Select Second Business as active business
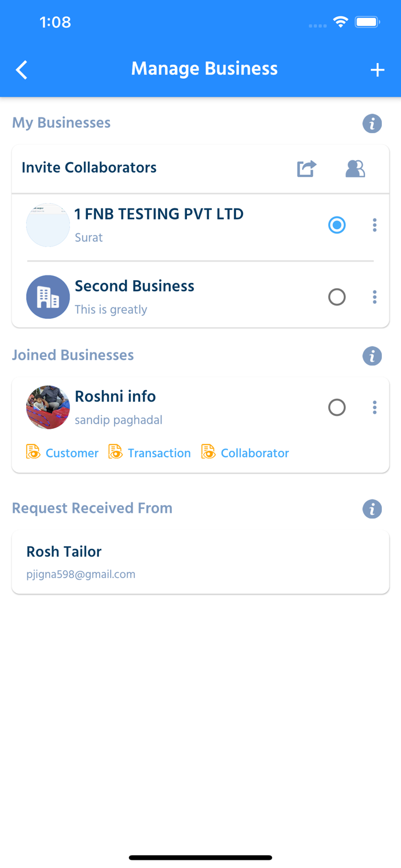 pyautogui.click(x=337, y=297)
